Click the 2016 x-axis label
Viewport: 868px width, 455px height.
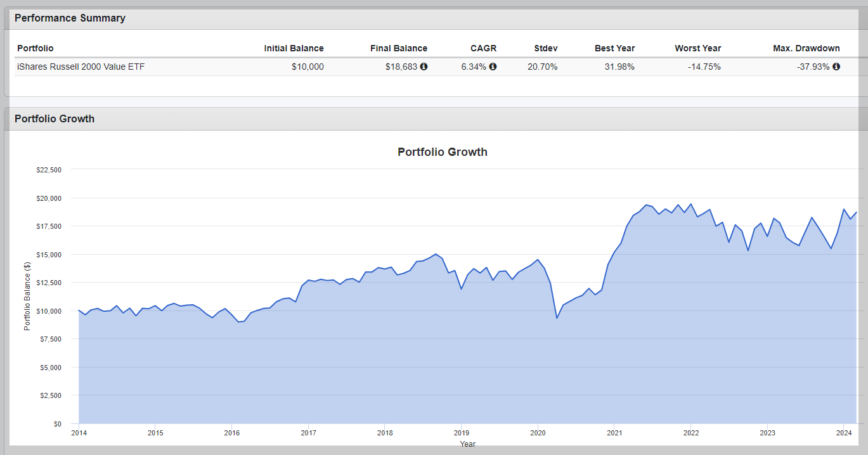231,433
